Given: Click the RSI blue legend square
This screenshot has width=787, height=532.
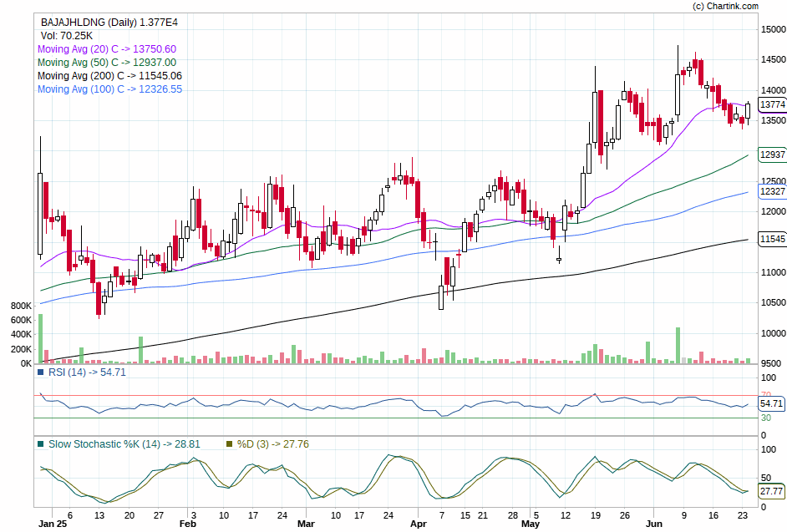Looking at the screenshot, I should (41, 372).
